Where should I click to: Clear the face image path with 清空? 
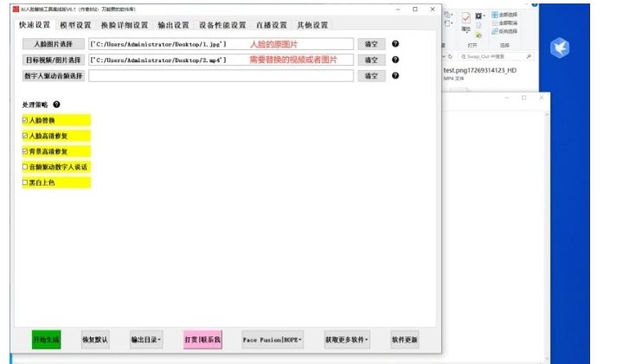pyautogui.click(x=371, y=44)
